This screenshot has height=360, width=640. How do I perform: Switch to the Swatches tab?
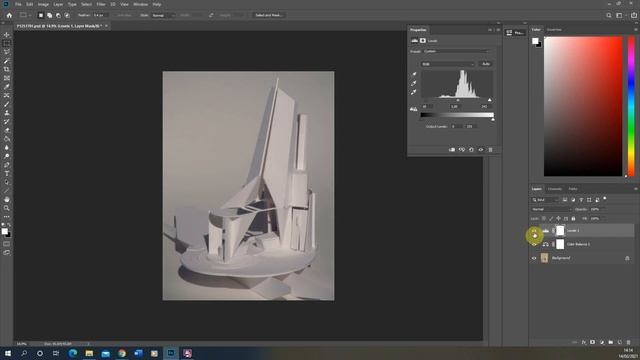point(554,30)
